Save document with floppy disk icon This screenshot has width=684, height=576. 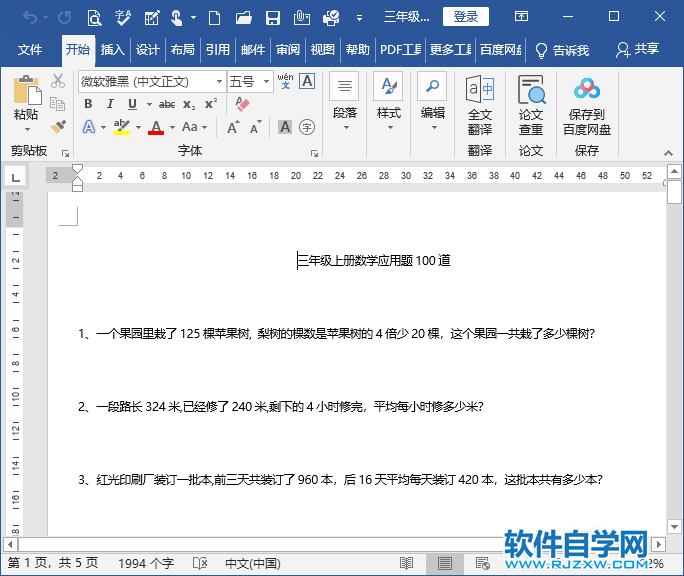point(273,18)
